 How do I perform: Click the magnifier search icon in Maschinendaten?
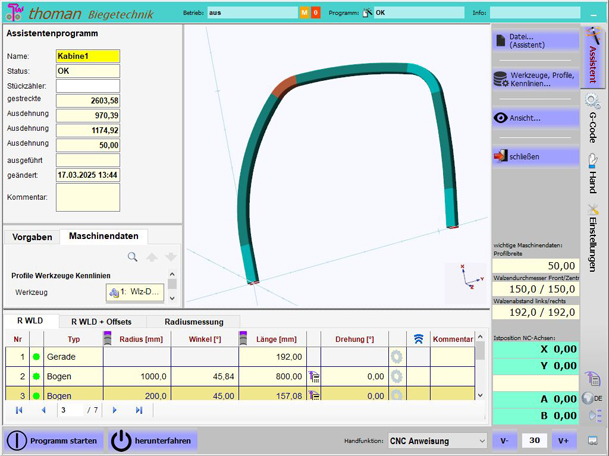tap(132, 257)
